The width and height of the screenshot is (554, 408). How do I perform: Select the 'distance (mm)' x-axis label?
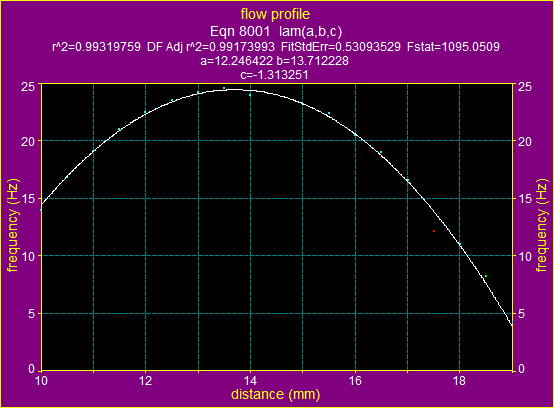276,394
